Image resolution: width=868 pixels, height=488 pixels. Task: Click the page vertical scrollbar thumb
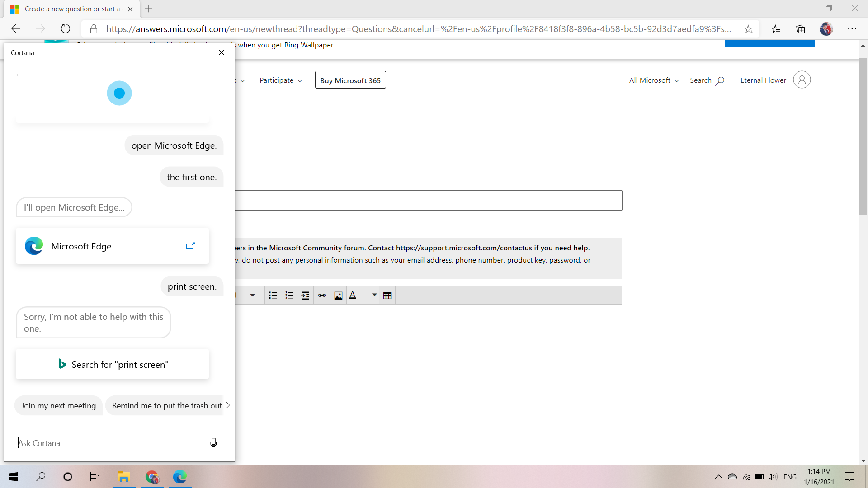pyautogui.click(x=863, y=136)
